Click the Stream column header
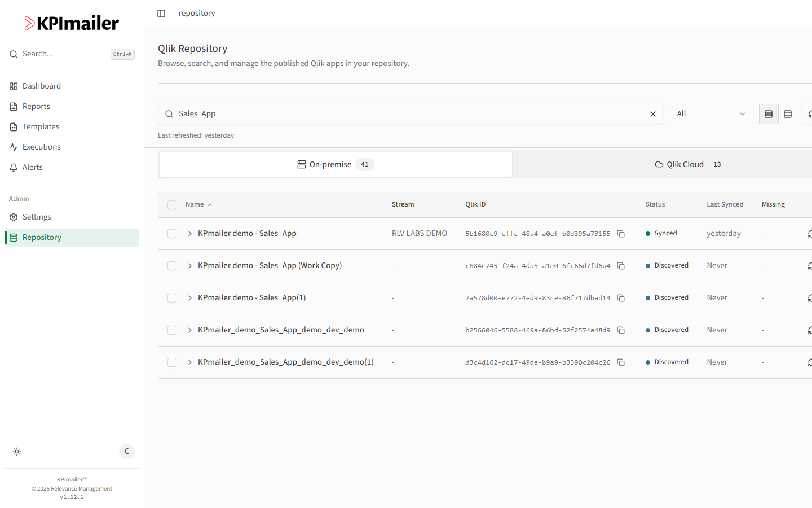This screenshot has width=812, height=508. click(403, 204)
